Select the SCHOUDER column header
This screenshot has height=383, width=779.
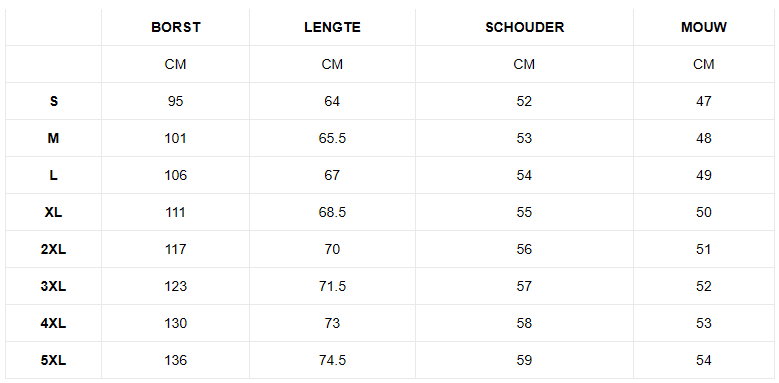pos(525,27)
